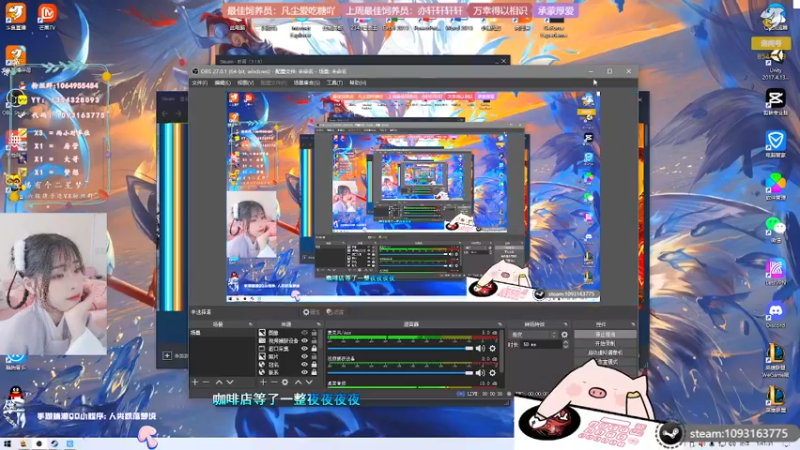
Task: Open the 视图(V) menu in OBS
Action: coord(245,83)
